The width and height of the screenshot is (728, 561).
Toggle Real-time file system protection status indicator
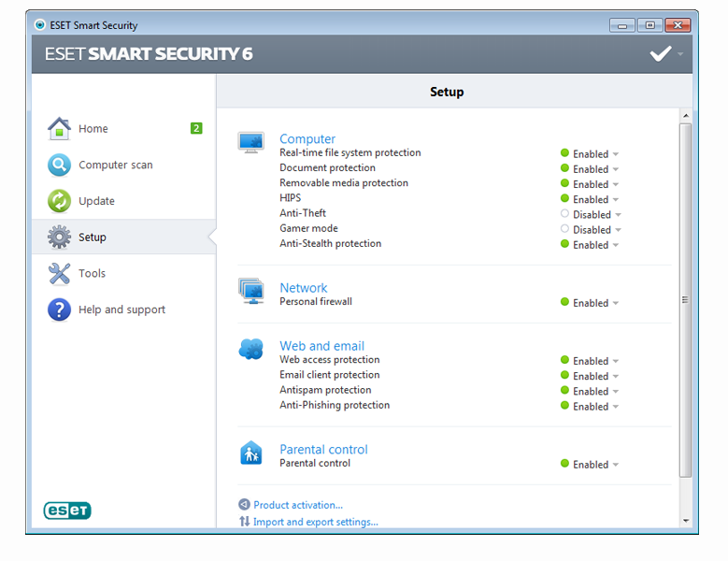[x=564, y=152]
